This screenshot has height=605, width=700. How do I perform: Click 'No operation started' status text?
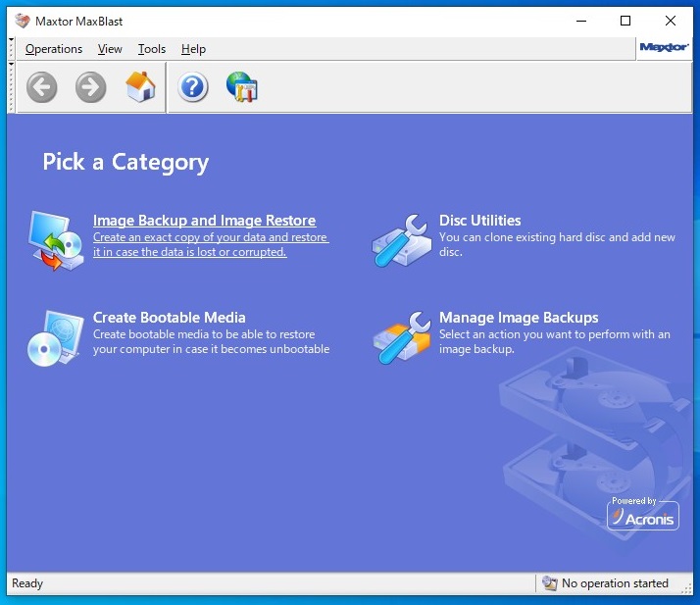[x=615, y=583]
